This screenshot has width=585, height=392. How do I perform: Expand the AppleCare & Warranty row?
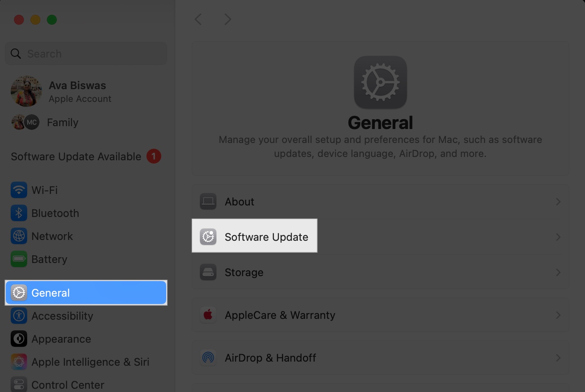pos(558,315)
